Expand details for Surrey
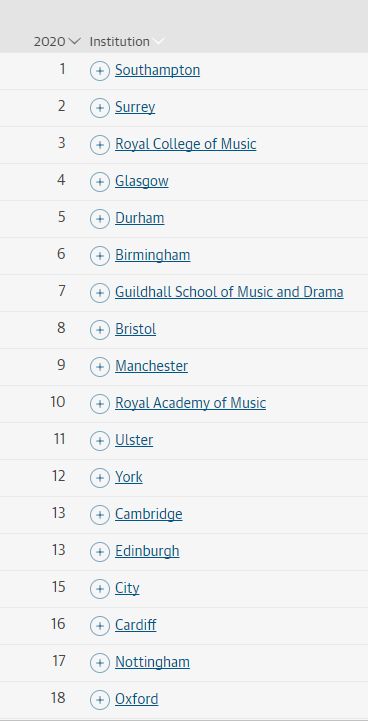The height and width of the screenshot is (722, 368). (x=99, y=108)
